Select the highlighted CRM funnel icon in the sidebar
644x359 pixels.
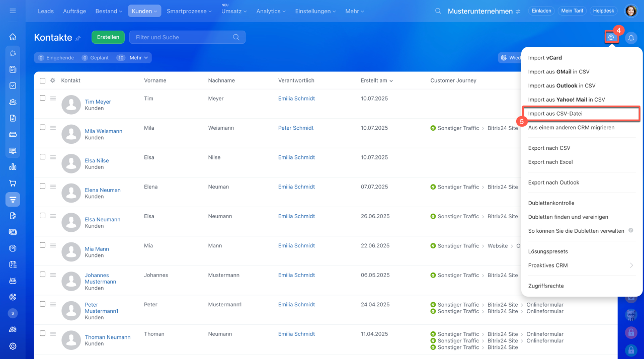click(13, 200)
